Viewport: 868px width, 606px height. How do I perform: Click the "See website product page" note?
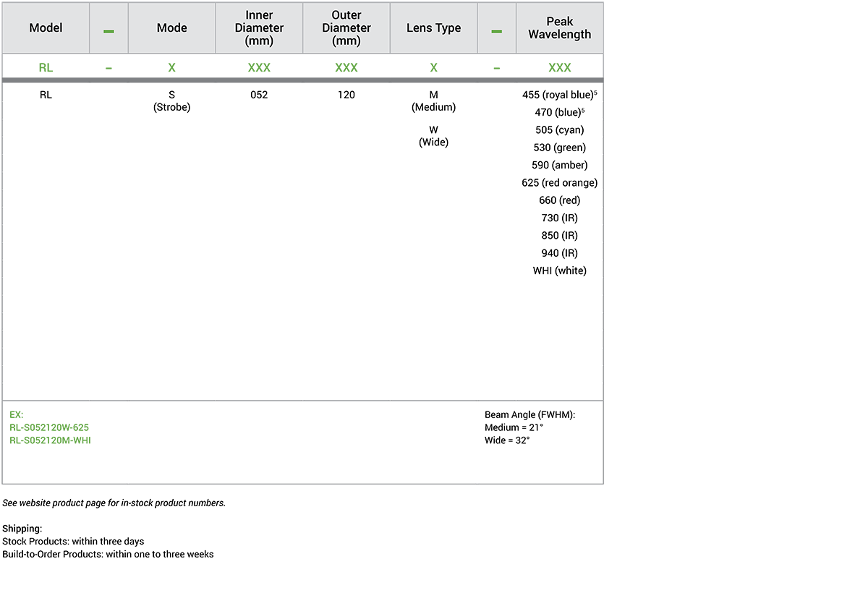pos(114,503)
